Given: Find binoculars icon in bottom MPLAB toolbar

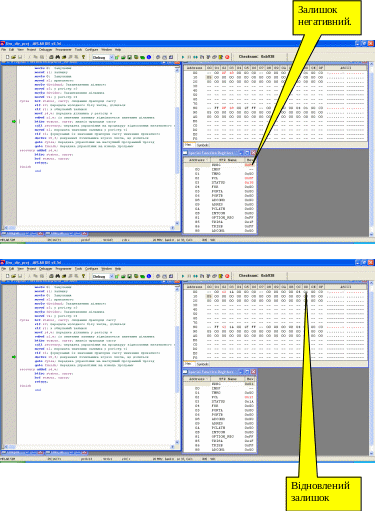Looking at the screenshot, I should click(58, 276).
